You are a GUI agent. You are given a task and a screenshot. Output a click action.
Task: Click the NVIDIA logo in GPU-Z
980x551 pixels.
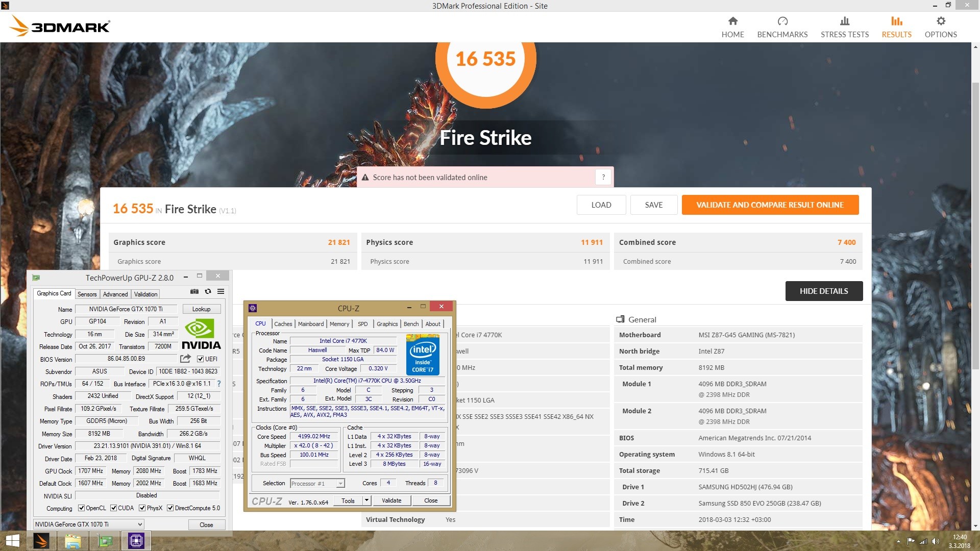[x=201, y=334]
